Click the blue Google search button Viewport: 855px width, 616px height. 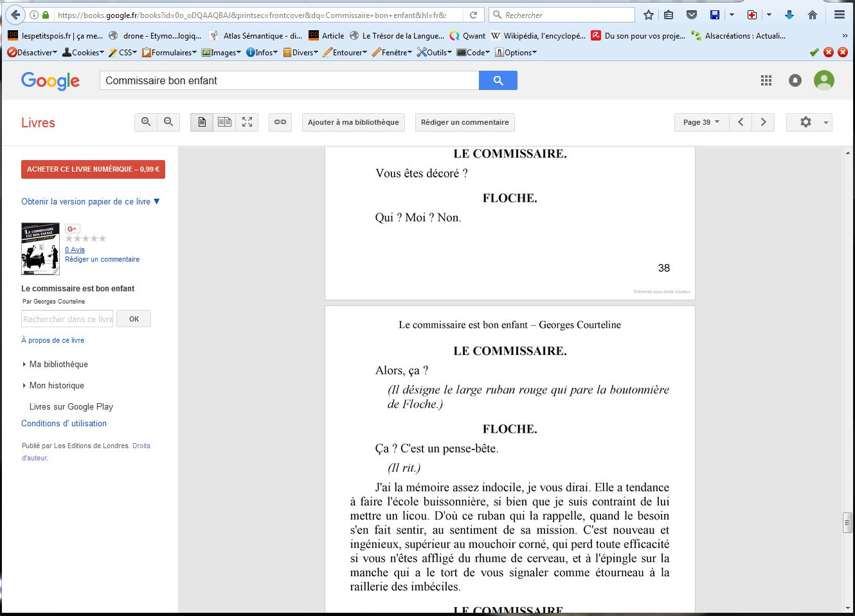(498, 80)
